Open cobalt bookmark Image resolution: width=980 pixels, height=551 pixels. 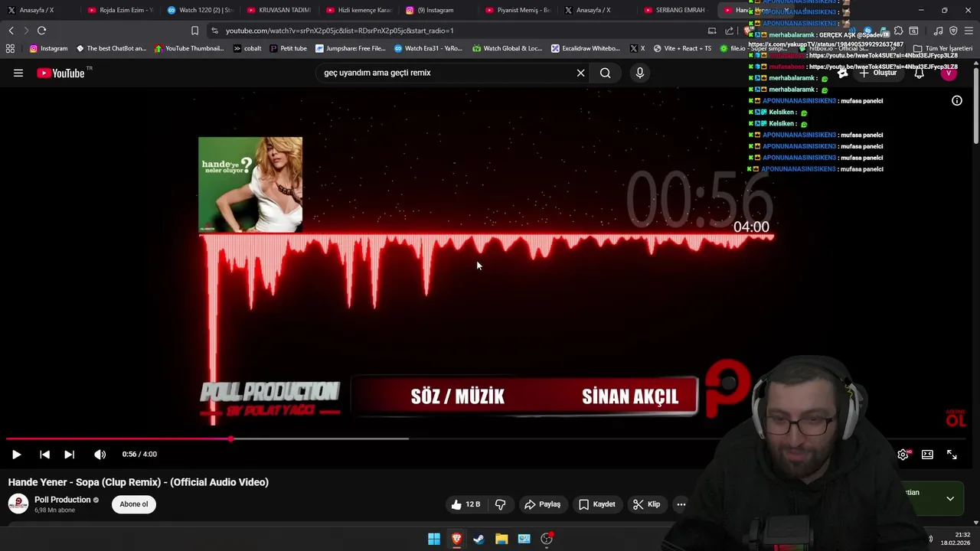[x=247, y=48]
